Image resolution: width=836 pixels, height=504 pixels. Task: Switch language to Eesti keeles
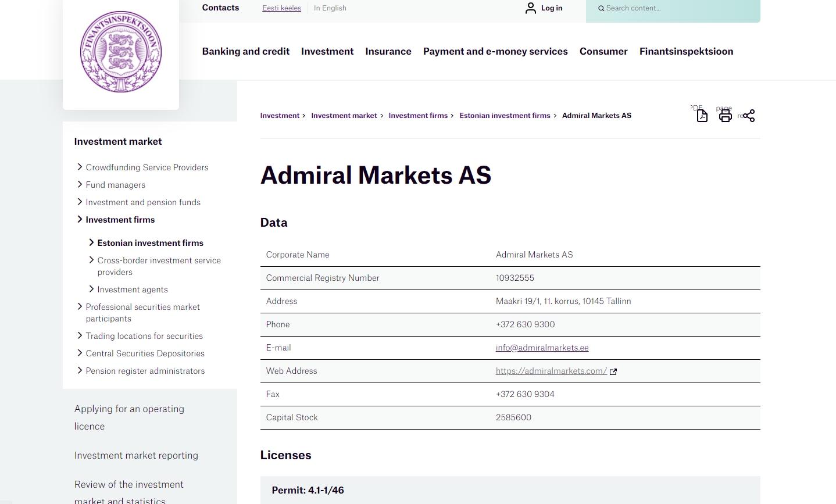tap(281, 8)
